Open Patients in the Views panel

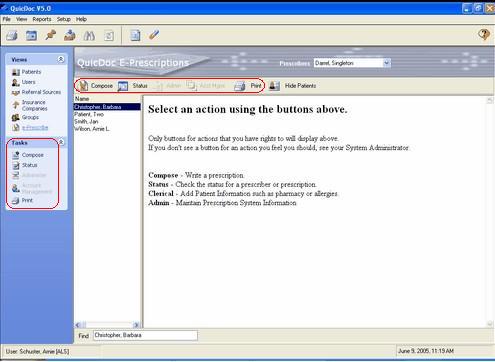point(26,72)
